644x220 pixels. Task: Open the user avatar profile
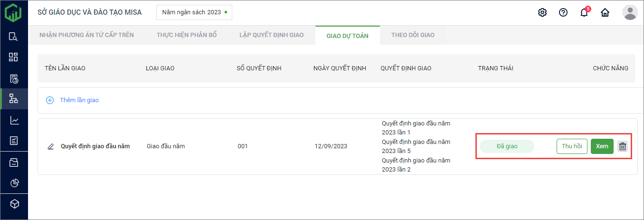coord(630,12)
